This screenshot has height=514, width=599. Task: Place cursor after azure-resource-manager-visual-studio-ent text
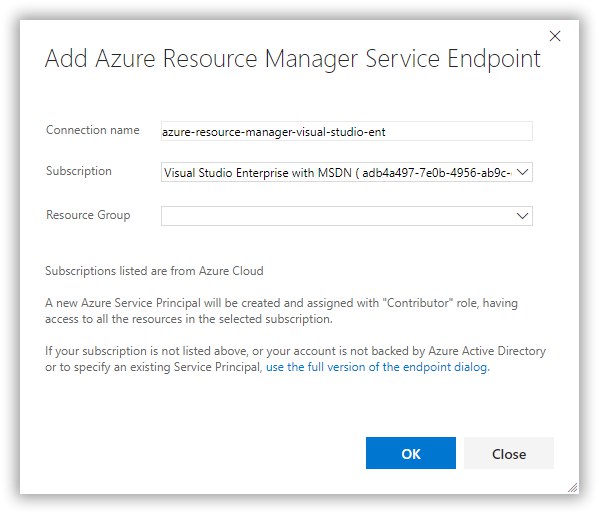coord(386,132)
